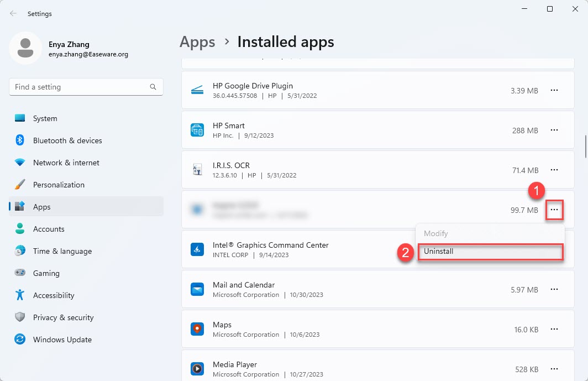The height and width of the screenshot is (381, 588).
Task: Click the Accounts person icon
Action: [20, 228]
